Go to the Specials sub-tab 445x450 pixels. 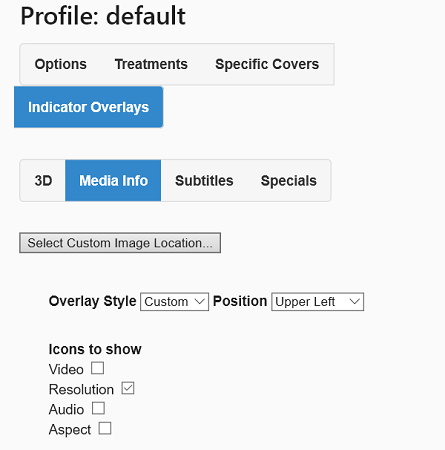(x=289, y=181)
